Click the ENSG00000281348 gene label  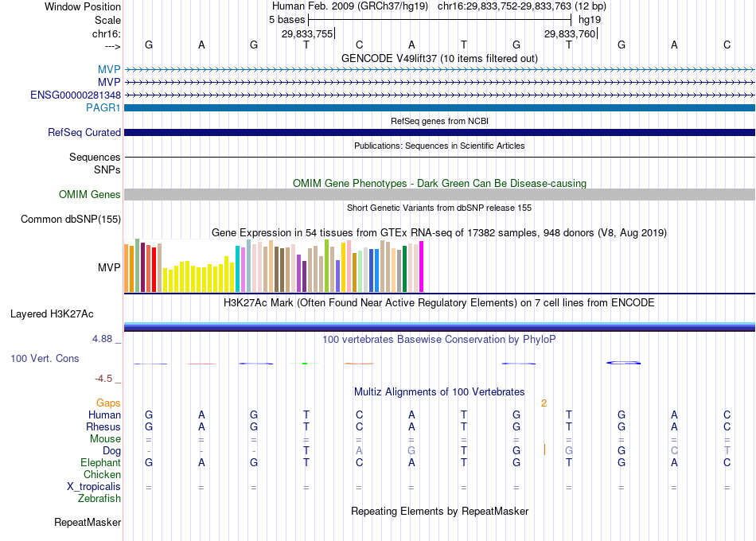[76, 95]
